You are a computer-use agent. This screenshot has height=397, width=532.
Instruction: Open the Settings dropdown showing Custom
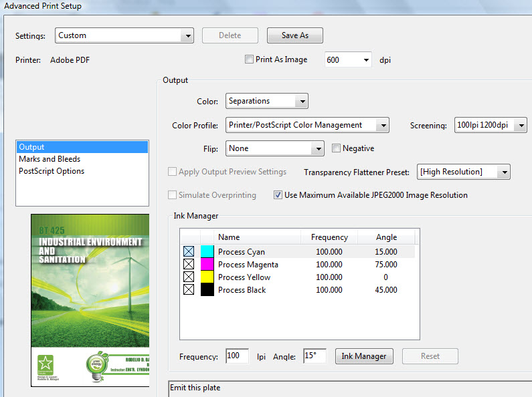pos(124,35)
